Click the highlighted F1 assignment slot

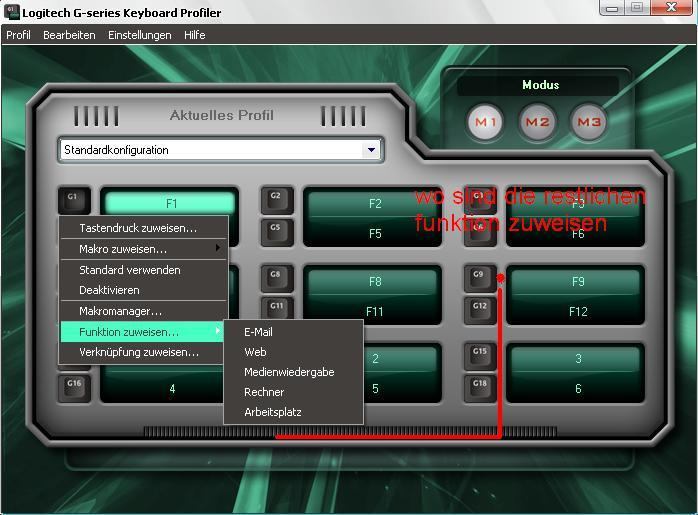pyautogui.click(x=170, y=203)
